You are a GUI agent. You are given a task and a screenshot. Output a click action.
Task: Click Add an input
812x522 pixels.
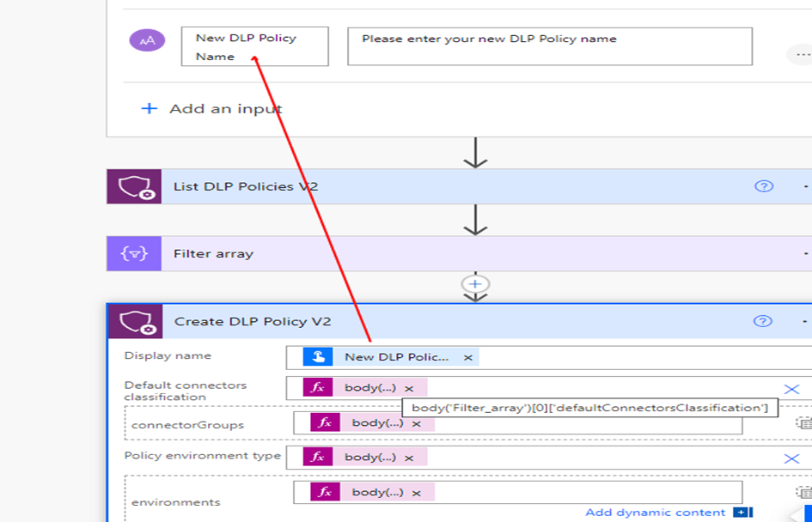point(211,109)
